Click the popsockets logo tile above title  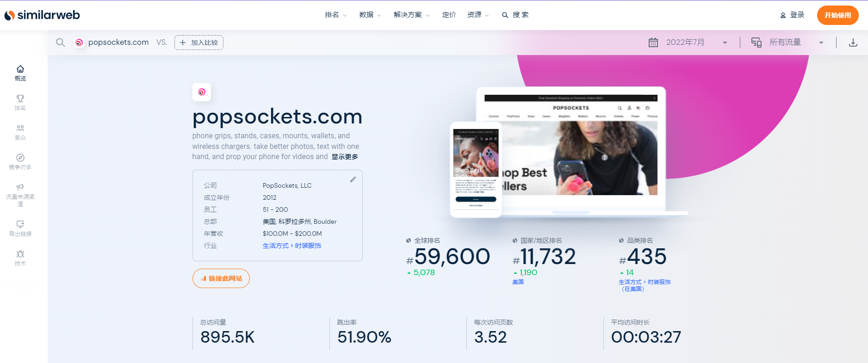pyautogui.click(x=202, y=92)
